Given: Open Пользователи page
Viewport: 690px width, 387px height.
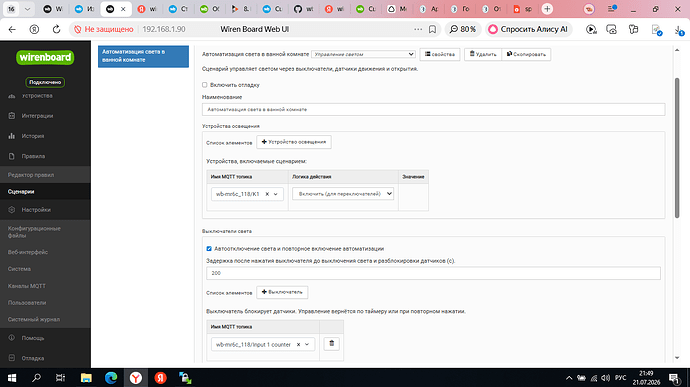Looking at the screenshot, I should pos(26,303).
